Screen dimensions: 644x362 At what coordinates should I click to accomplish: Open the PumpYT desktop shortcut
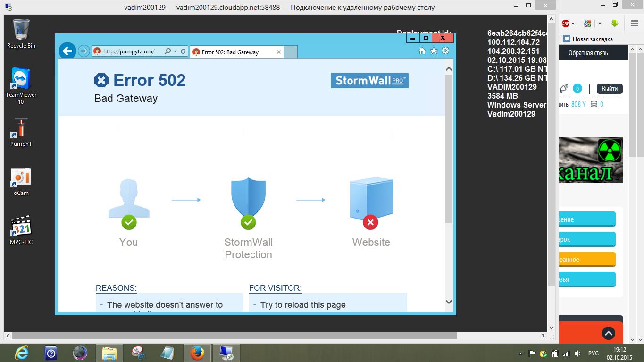coord(21,132)
